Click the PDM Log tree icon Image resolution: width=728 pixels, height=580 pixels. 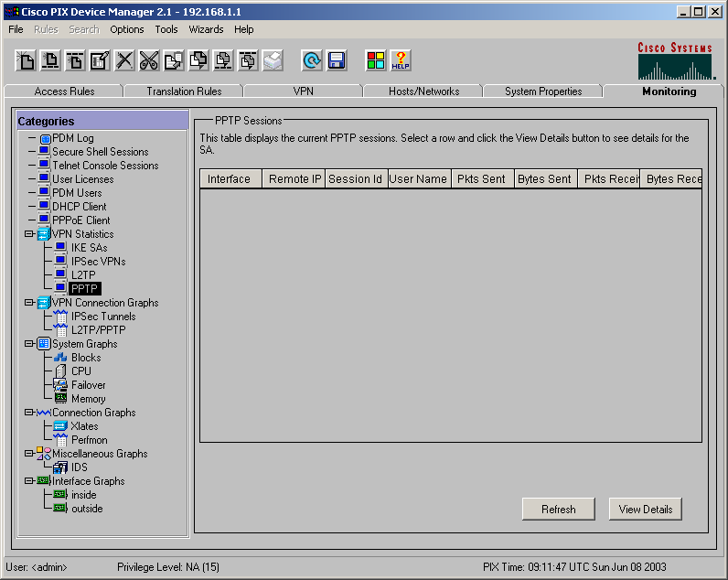click(x=45, y=138)
